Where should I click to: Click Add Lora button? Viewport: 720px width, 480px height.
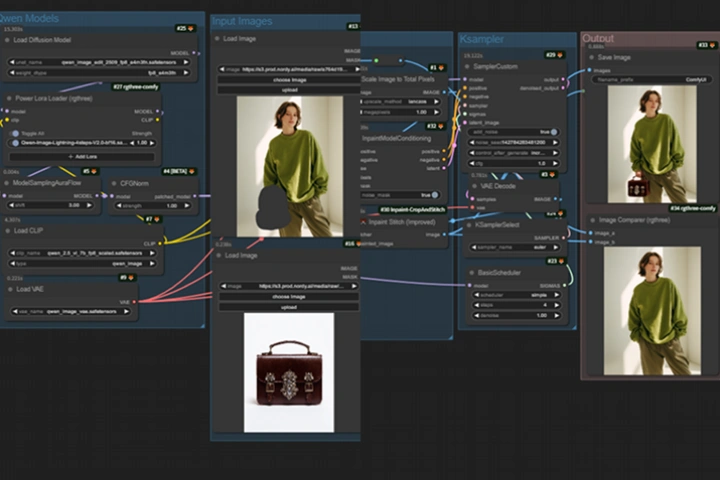click(83, 156)
